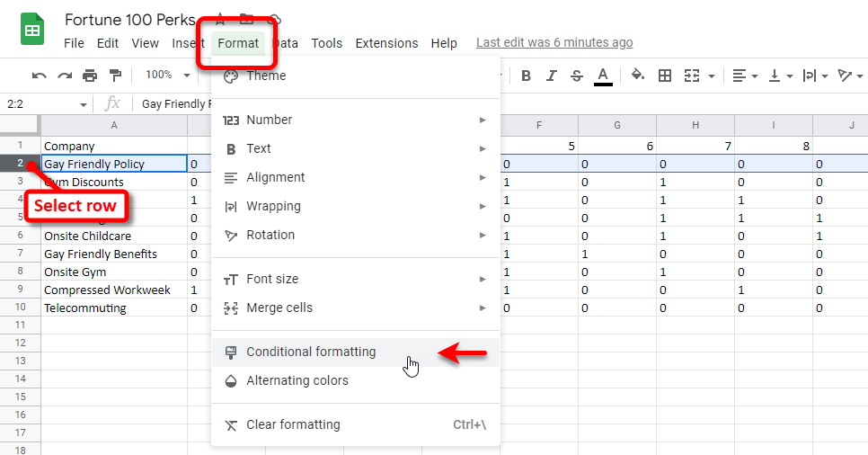Click the Onsite Childcare cell

(x=114, y=236)
